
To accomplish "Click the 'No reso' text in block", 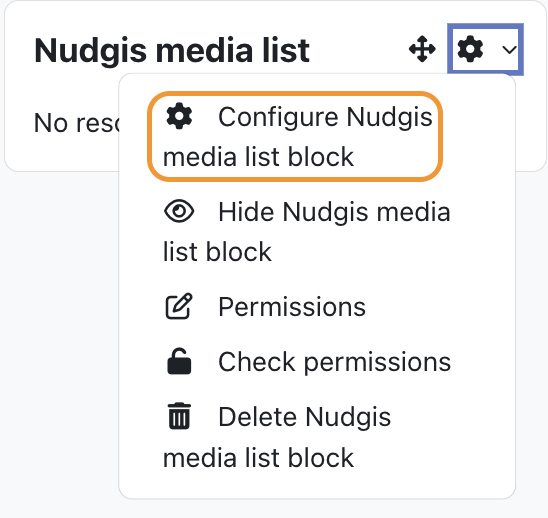I will pyautogui.click(x=77, y=123).
